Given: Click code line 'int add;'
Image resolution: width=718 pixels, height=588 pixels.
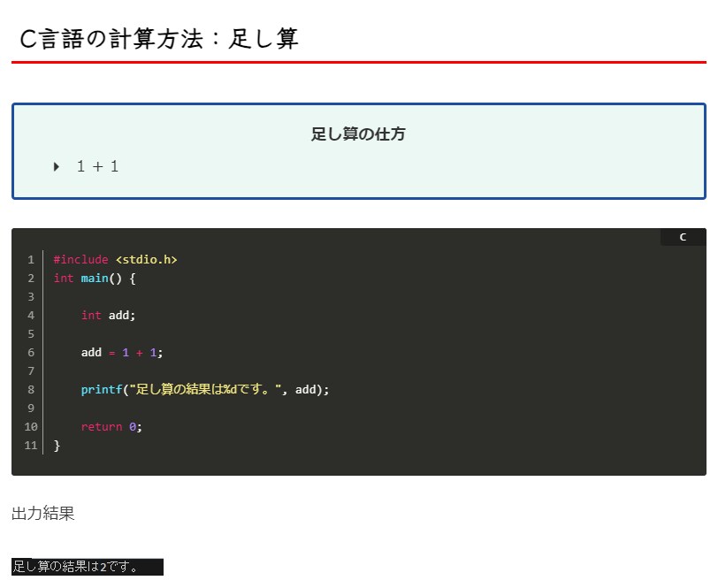Looking at the screenshot, I should (x=108, y=315).
